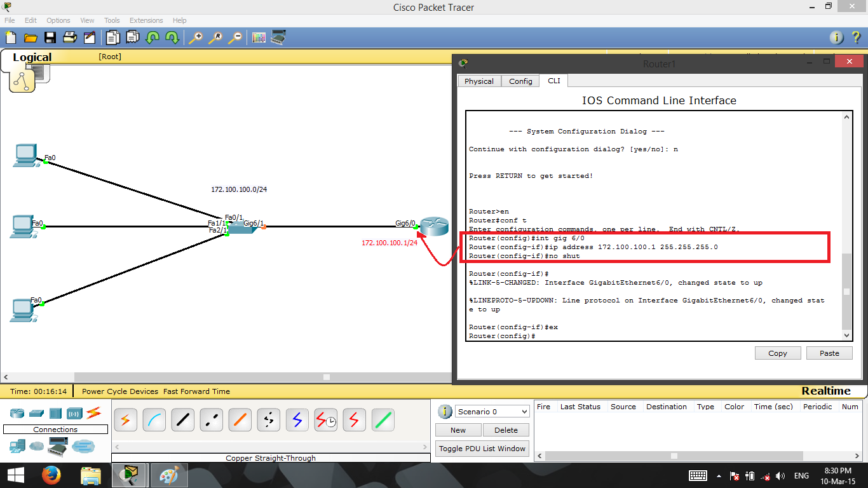This screenshot has width=868, height=488.
Task: Click the scenario info icon
Action: [x=445, y=412]
